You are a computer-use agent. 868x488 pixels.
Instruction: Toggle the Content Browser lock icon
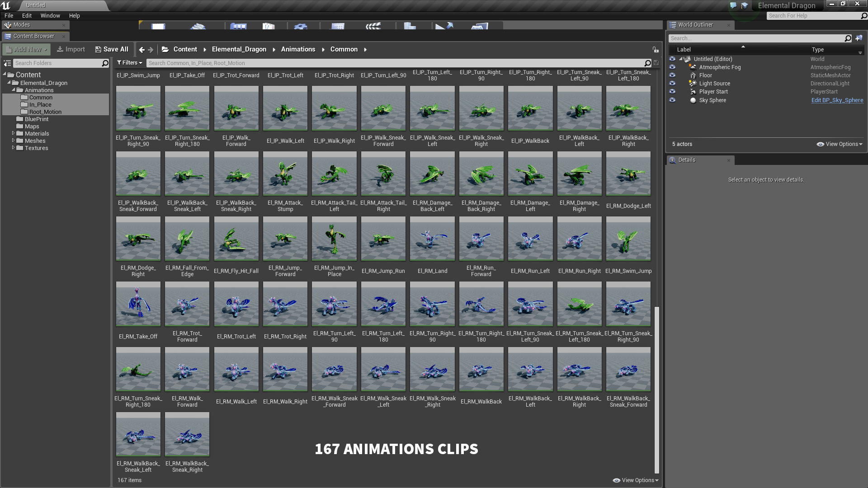pyautogui.click(x=655, y=49)
